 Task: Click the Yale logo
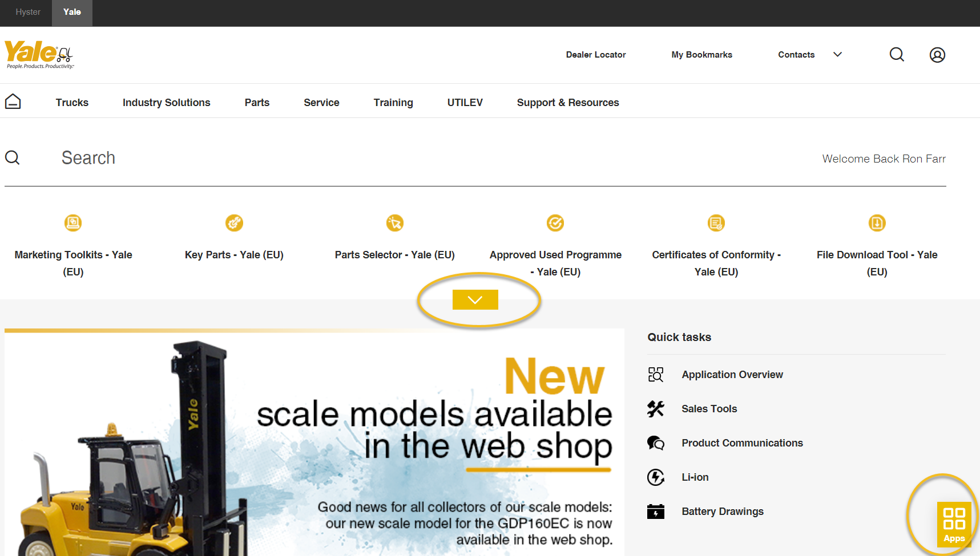click(x=39, y=54)
